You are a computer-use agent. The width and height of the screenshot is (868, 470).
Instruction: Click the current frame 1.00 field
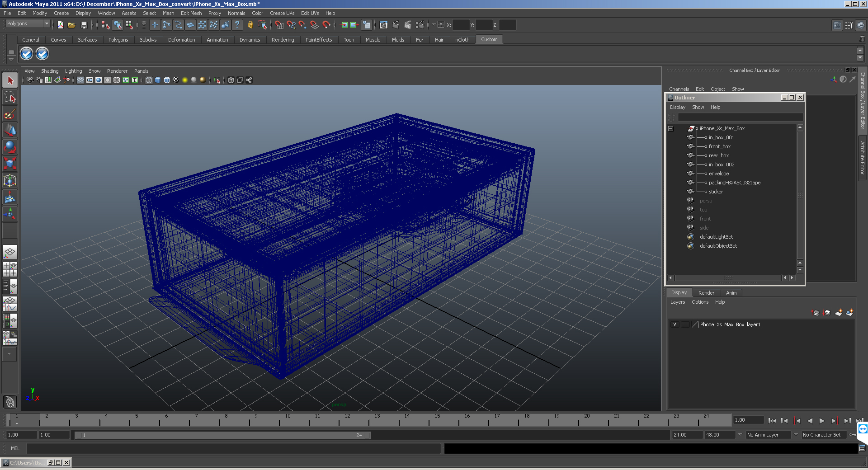click(748, 420)
